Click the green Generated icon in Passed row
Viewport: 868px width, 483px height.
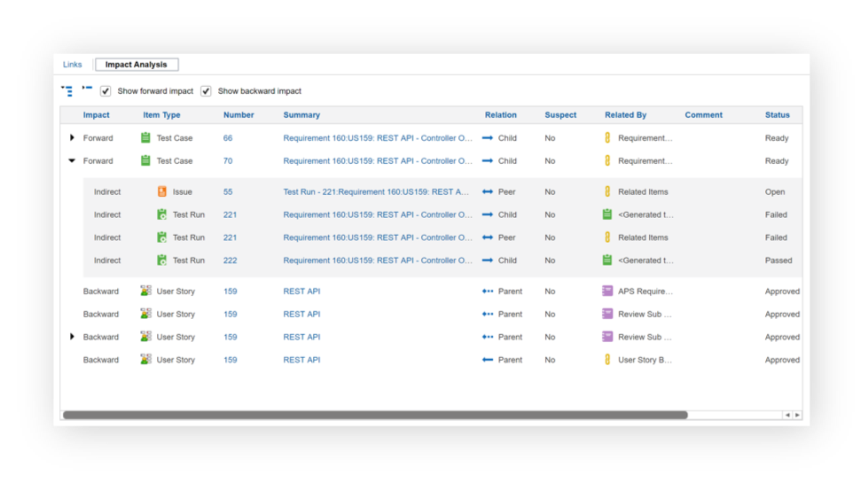coord(607,261)
